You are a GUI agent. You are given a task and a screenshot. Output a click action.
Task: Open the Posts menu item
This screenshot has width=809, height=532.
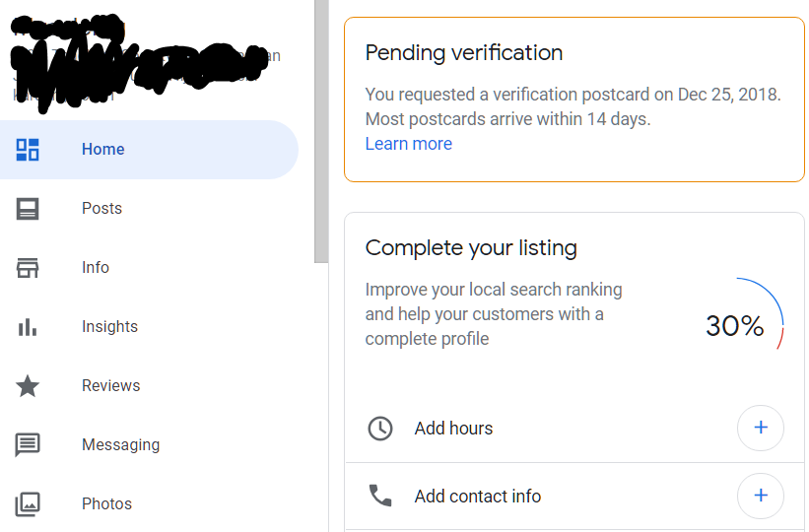tap(101, 209)
